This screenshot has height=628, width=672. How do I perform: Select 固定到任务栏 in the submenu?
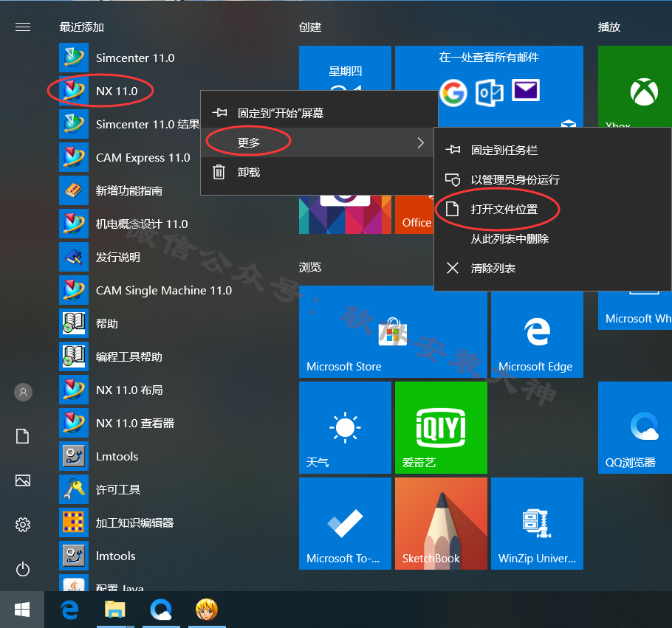[x=552, y=150]
